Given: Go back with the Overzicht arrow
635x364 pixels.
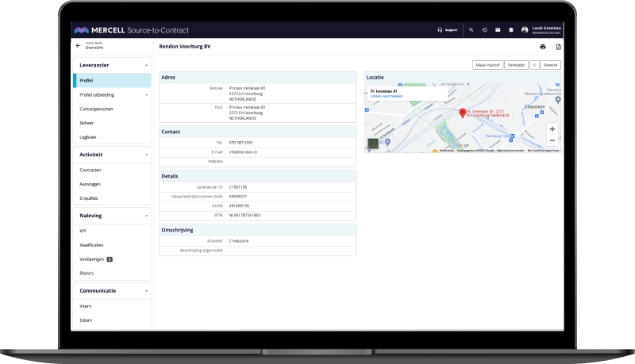Looking at the screenshot, I should (x=78, y=46).
